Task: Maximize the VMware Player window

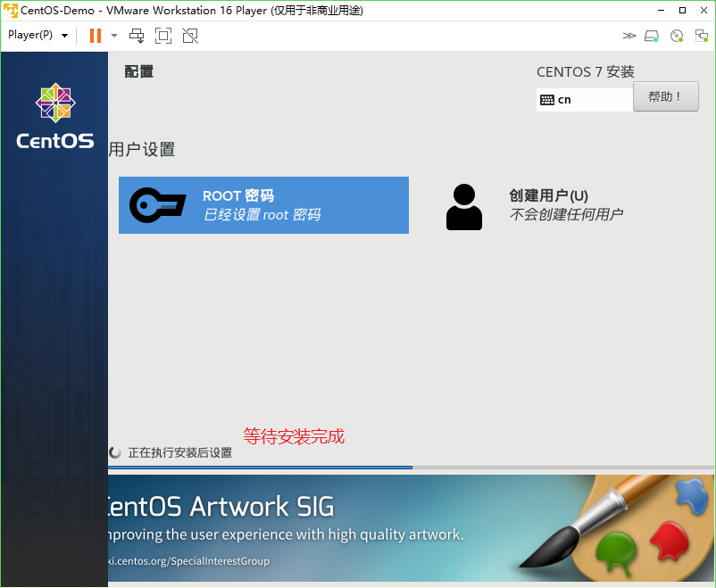Action: [682, 10]
